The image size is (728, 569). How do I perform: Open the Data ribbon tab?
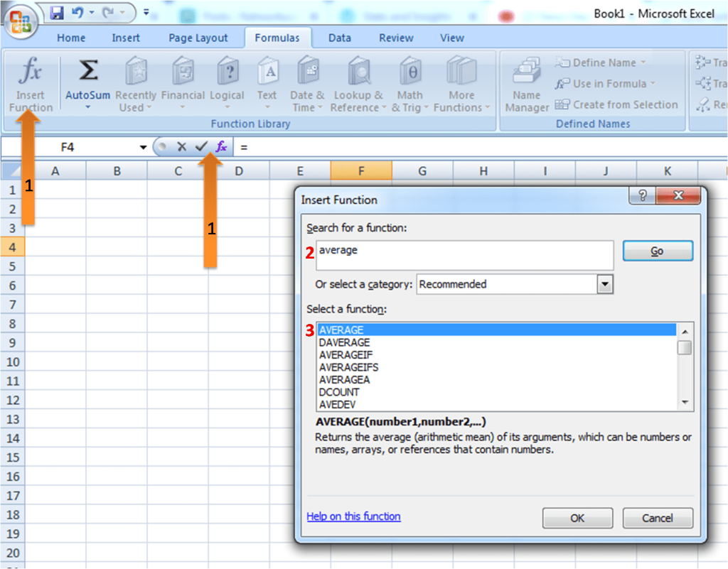(339, 38)
